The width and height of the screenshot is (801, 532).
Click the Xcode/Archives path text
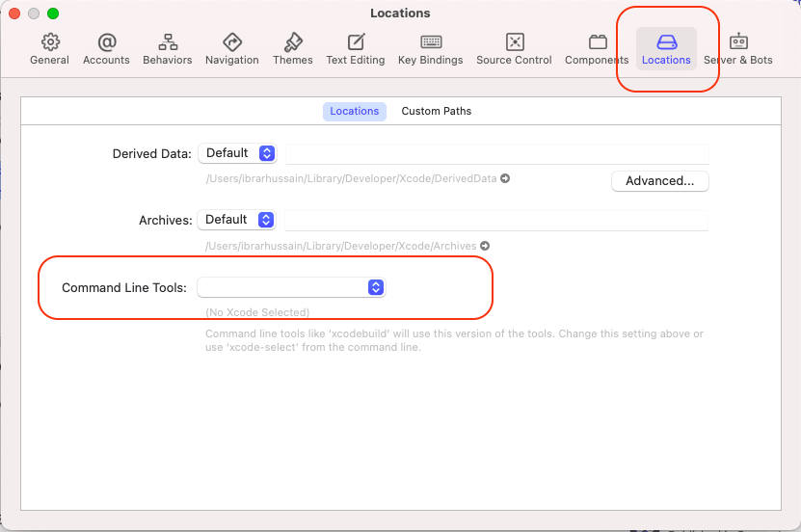tap(340, 246)
